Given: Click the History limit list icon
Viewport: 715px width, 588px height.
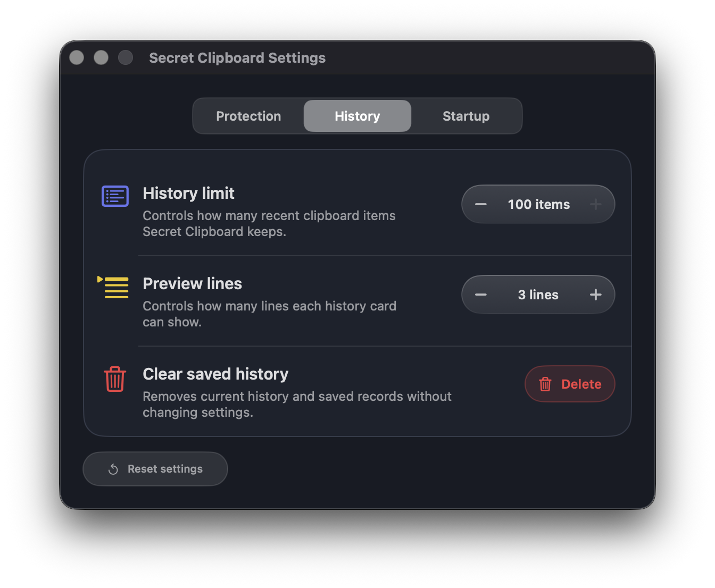Looking at the screenshot, I should 115,196.
